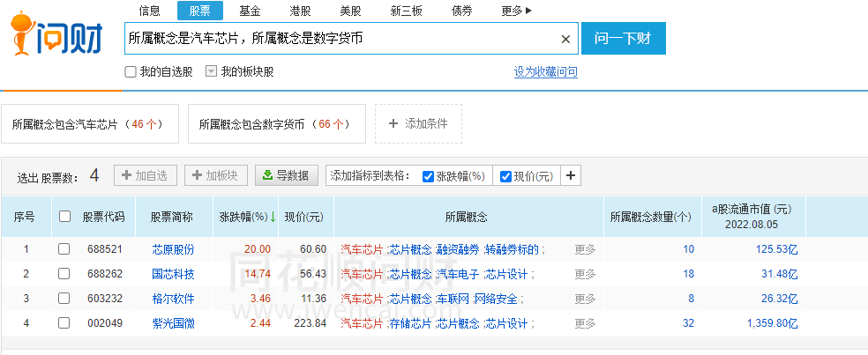Check the select-all checkbox in table header
Screen dimensions: 868x355
click(x=64, y=217)
